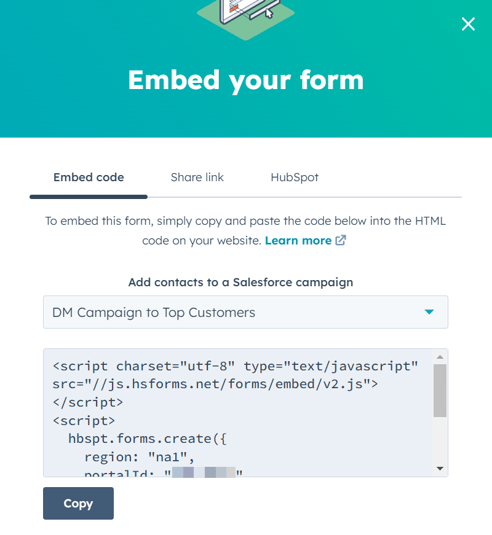Switch to the Embed code tab
Viewport: 492px width, 535px height.
tap(89, 177)
